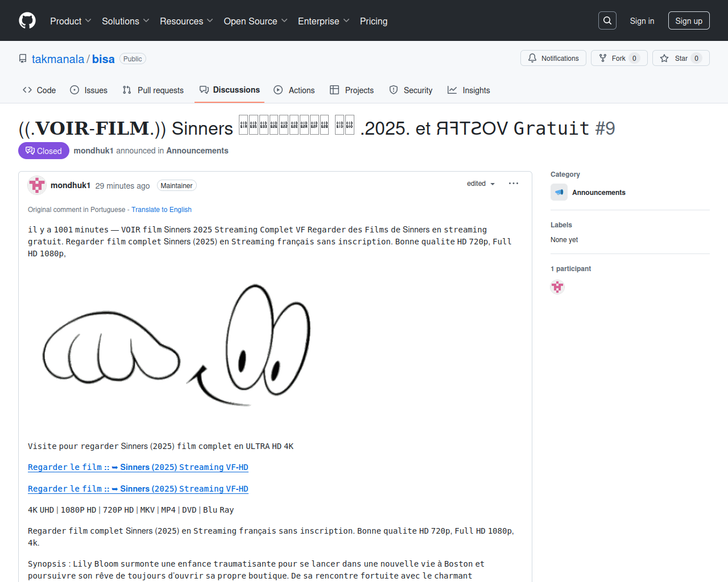
Task: Click the Maintainer badge
Action: point(177,186)
